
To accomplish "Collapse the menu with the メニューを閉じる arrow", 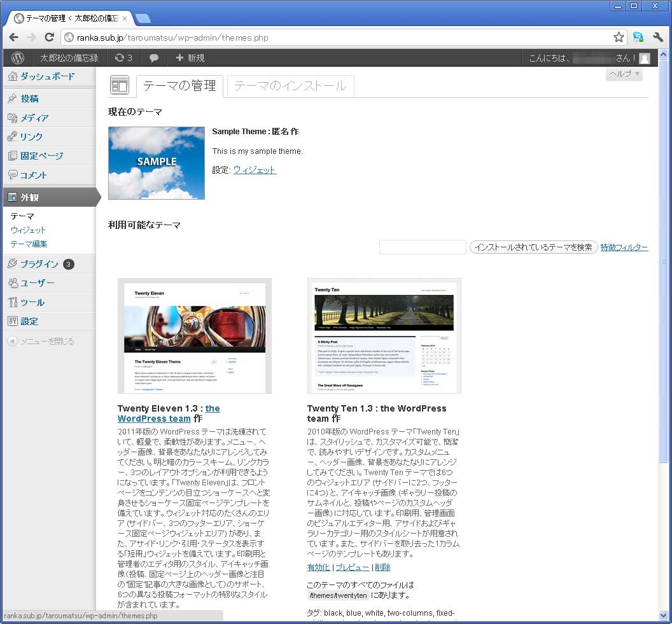I will click(13, 342).
